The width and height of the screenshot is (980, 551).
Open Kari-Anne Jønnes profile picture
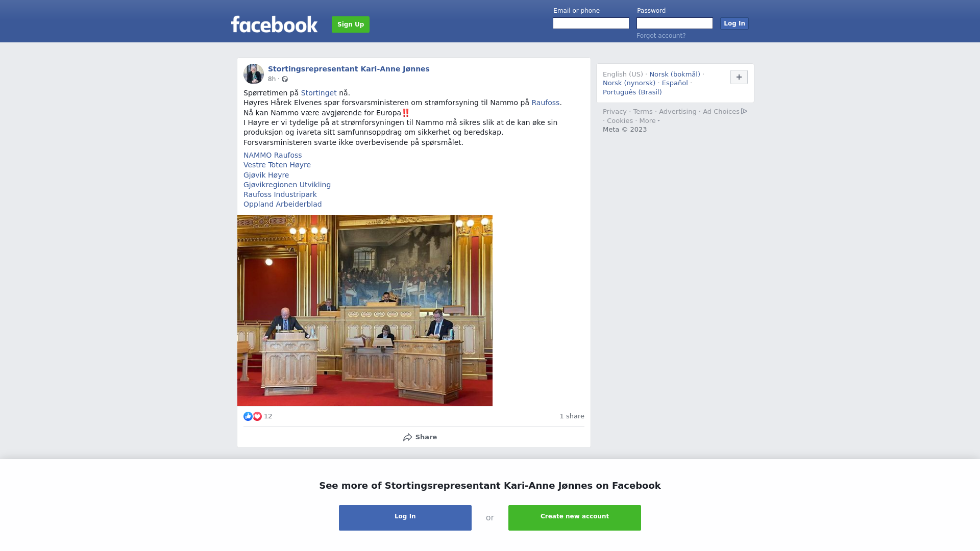pyautogui.click(x=254, y=74)
